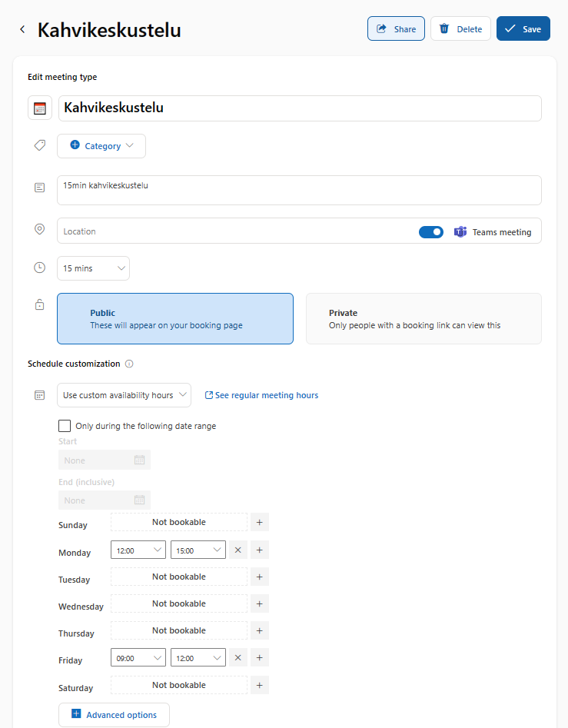This screenshot has height=728, width=568.
Task: Open the calendar icon picker next to title
Action: click(40, 108)
